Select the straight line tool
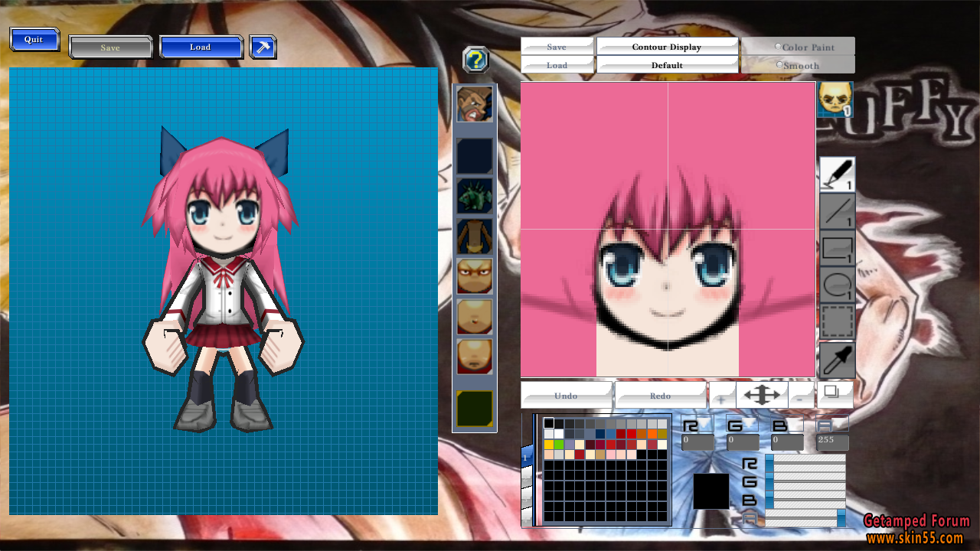 click(837, 211)
